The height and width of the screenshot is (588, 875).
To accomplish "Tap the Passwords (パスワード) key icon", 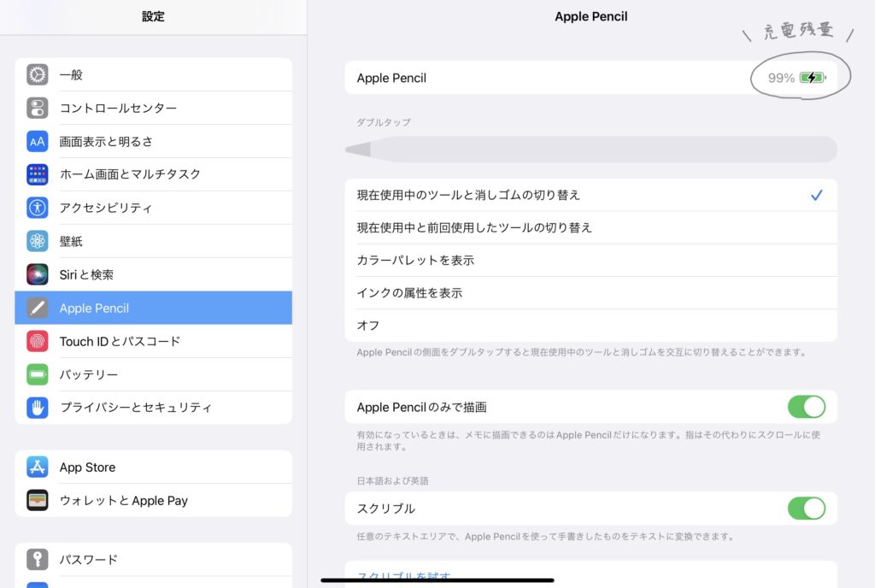I will 38,559.
